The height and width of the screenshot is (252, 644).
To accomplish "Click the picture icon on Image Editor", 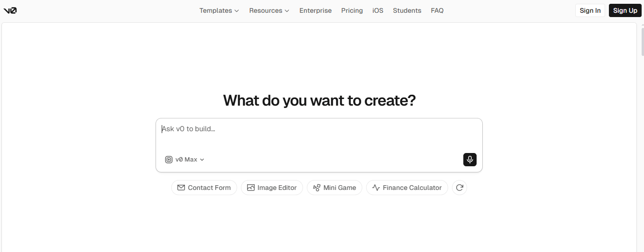I will pyautogui.click(x=251, y=188).
